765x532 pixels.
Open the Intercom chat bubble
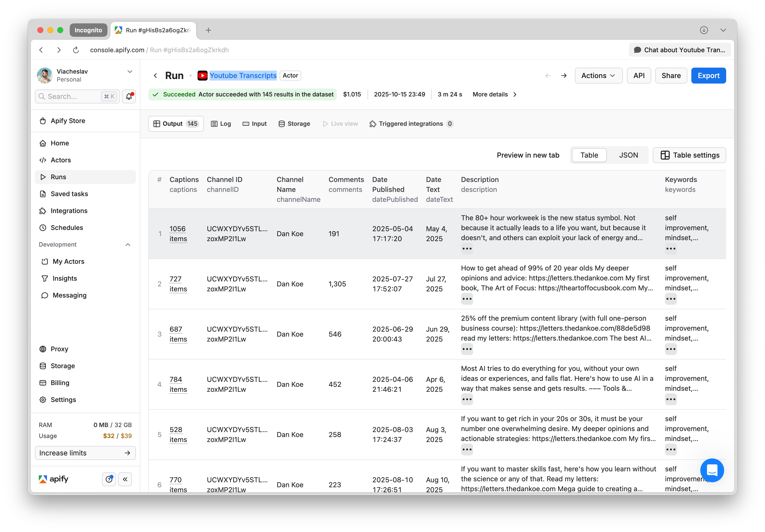(x=712, y=470)
